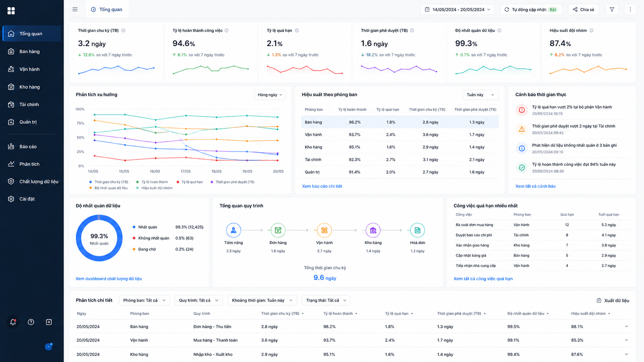Screen dimensions: 644x362
Task: Open Bán hàng in the sidebar
Action: pos(32,52)
